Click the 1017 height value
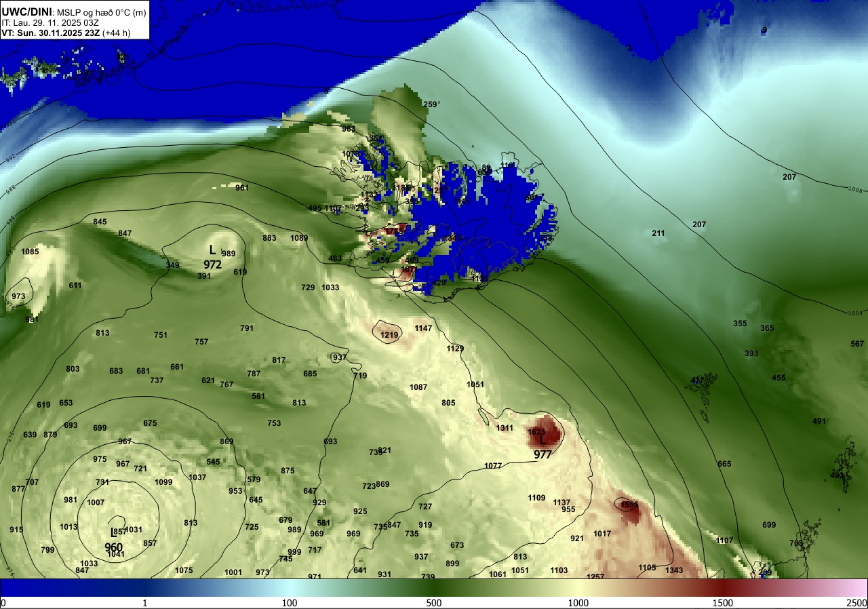Viewport: 868px width, 609px height. pyautogui.click(x=602, y=534)
